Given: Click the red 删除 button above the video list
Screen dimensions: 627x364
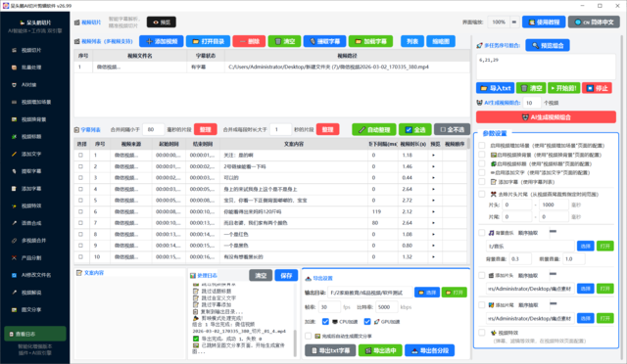Looking at the screenshot, I should pos(249,41).
